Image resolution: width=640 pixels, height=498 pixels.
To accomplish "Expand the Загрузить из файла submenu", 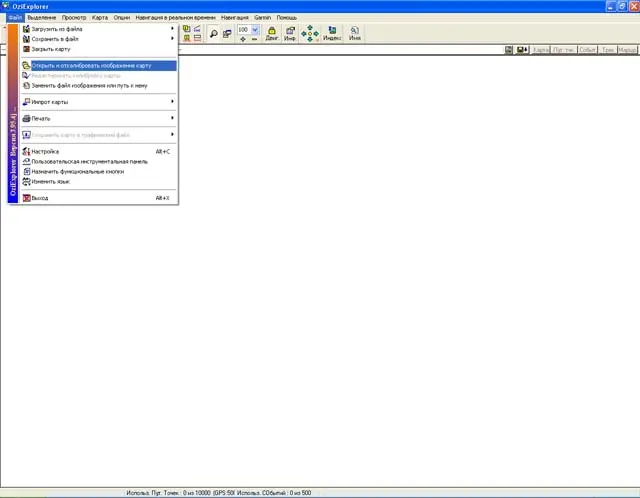I will [99, 29].
